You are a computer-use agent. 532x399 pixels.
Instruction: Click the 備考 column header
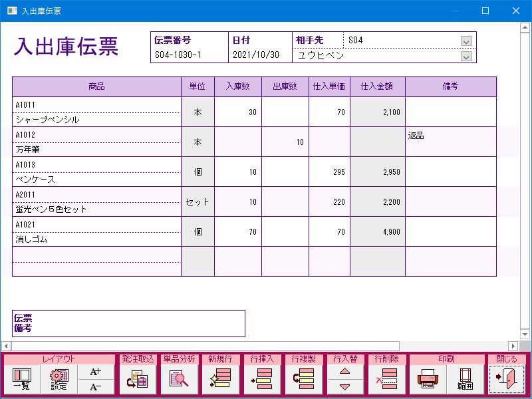coord(451,86)
